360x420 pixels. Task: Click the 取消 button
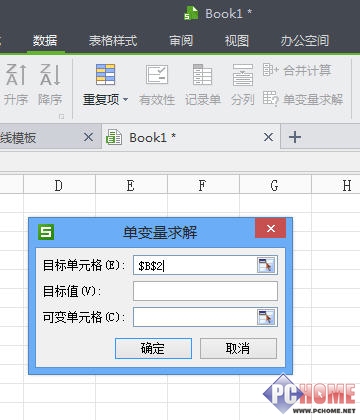(x=238, y=348)
